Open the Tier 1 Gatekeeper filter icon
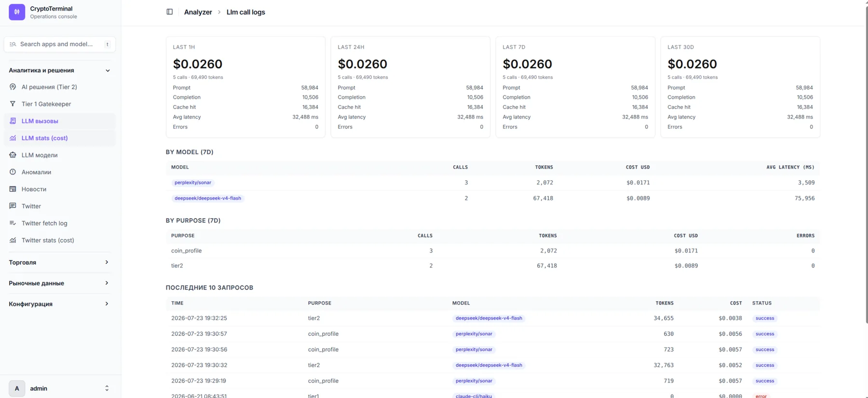Screen dimensions: 868x398 click(x=13, y=104)
